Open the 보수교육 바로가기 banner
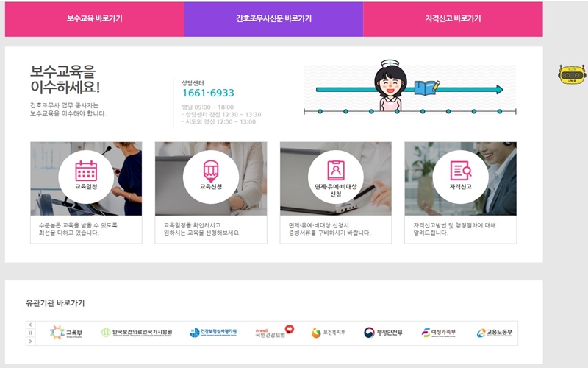This screenshot has width=588, height=368. 95,19
